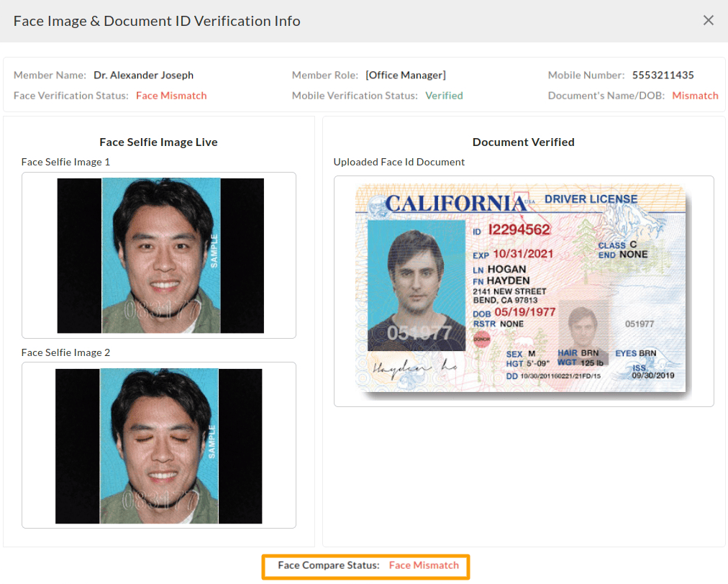Click the Uploaded Face Id Document label

pyautogui.click(x=399, y=161)
